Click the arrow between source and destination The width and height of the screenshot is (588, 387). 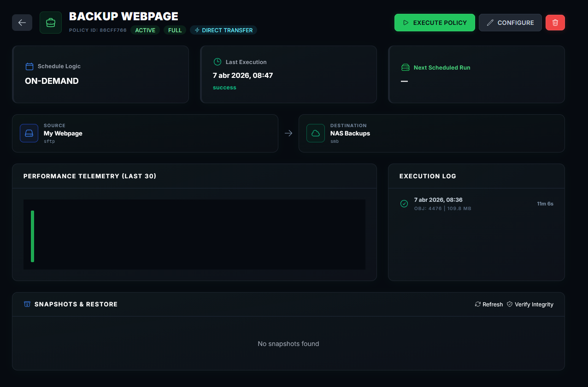coord(288,133)
